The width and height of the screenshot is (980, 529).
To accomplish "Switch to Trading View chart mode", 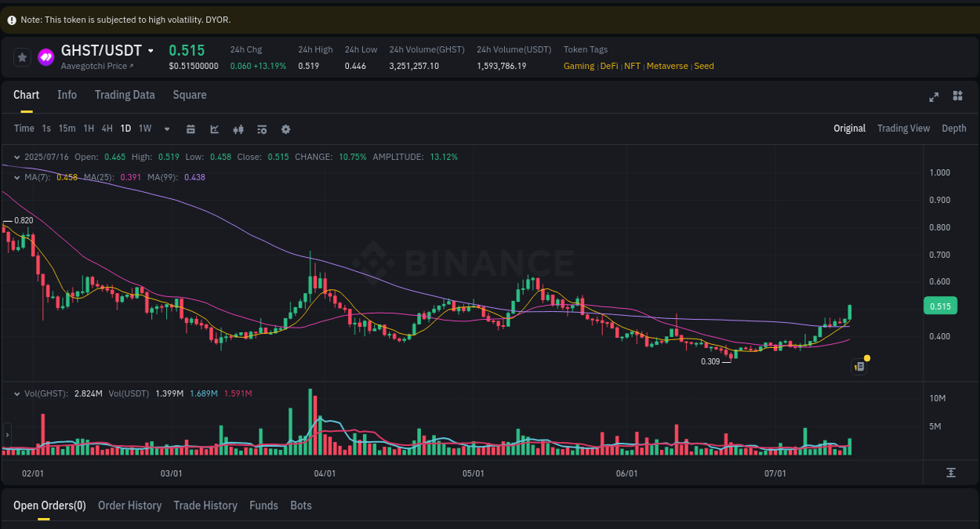I will point(903,129).
